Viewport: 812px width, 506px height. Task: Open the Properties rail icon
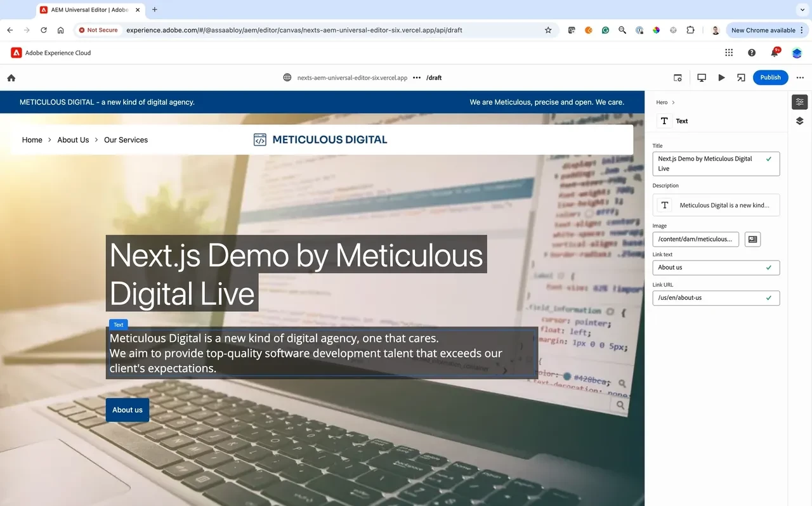click(799, 101)
